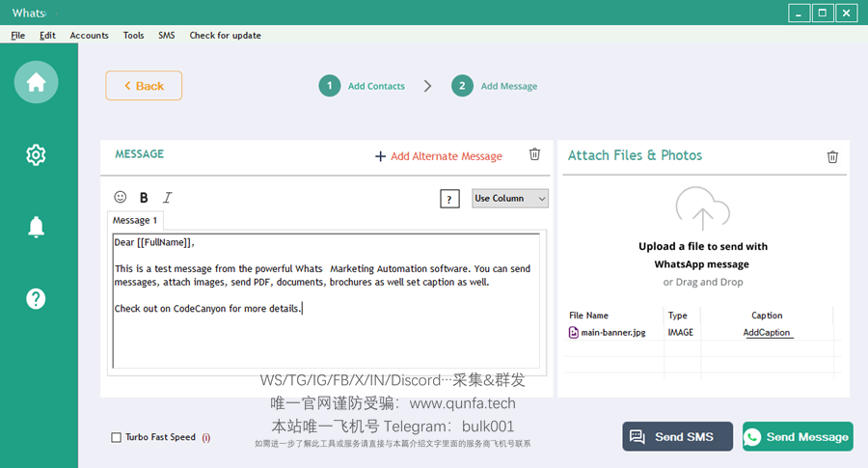Viewport: 868px width, 468px height.
Task: Maximize the Whats window
Action: tap(823, 14)
